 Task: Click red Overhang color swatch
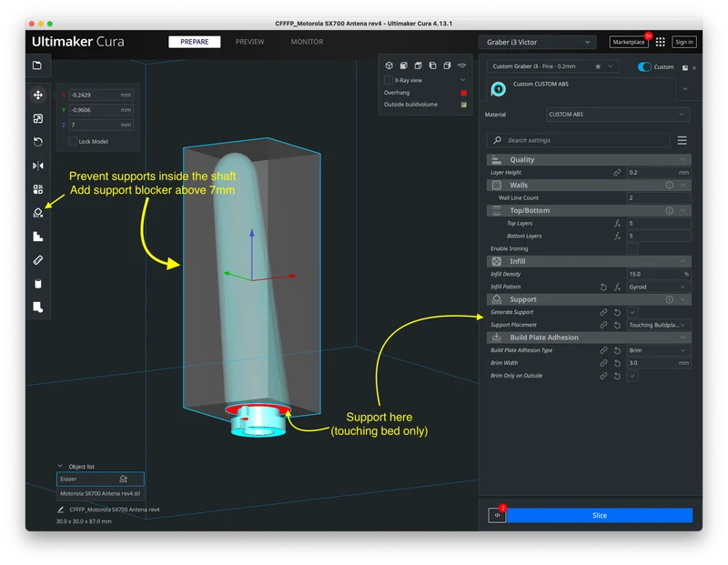[x=463, y=93]
